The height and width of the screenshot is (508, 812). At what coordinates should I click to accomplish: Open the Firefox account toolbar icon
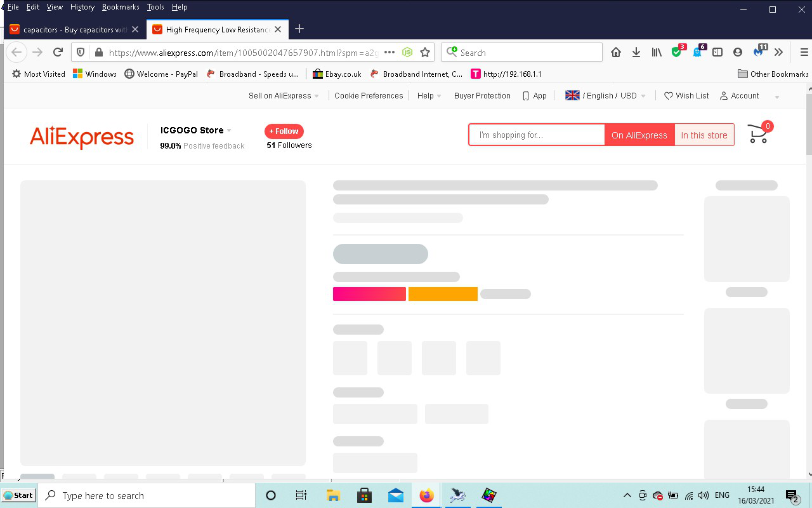pyautogui.click(x=737, y=53)
